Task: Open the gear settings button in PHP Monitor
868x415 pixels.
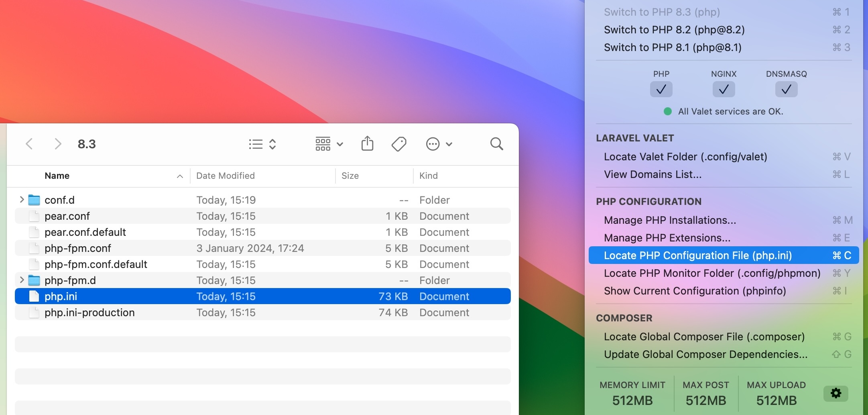Action: click(x=836, y=393)
